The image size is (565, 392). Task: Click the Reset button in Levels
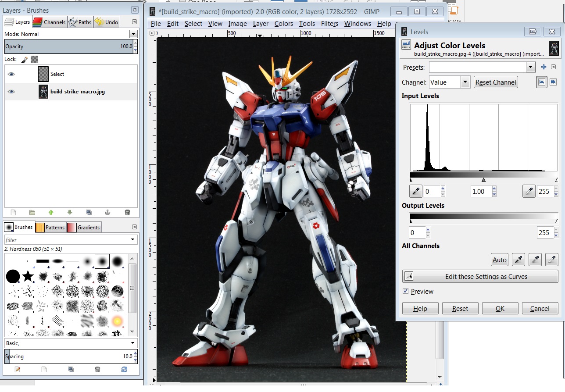coord(460,308)
